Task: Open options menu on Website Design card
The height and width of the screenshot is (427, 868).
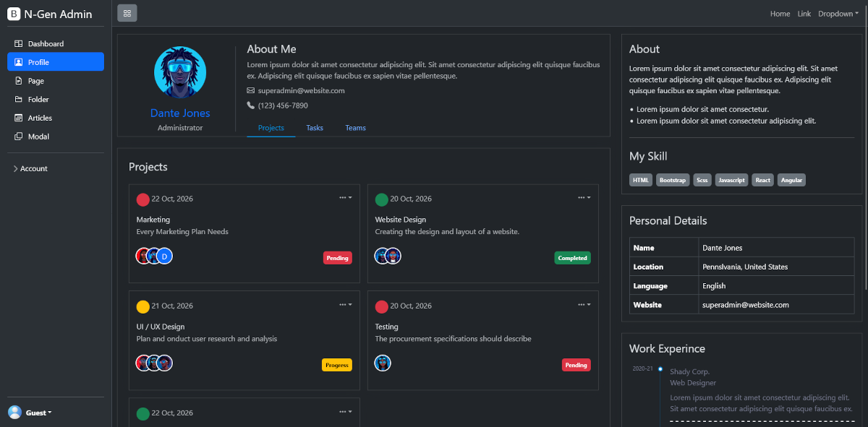Action: pyautogui.click(x=584, y=197)
